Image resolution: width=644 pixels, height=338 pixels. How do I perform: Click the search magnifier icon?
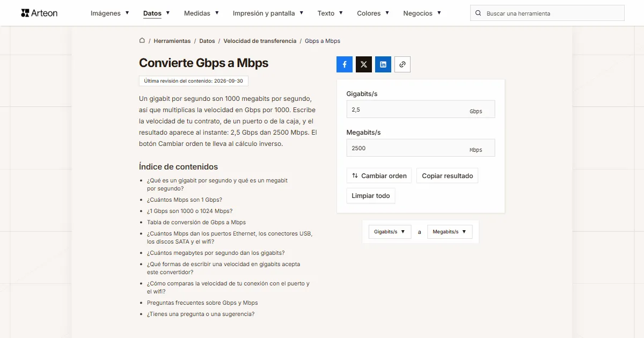[x=478, y=13]
